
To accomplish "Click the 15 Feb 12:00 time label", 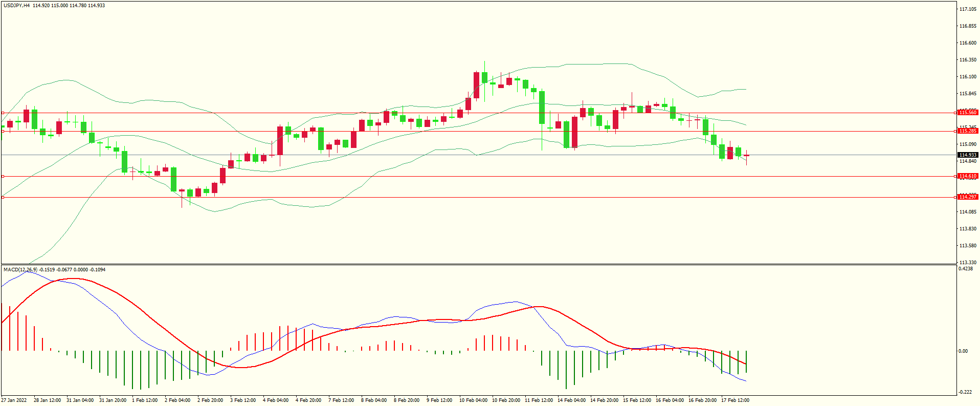I will tap(637, 400).
